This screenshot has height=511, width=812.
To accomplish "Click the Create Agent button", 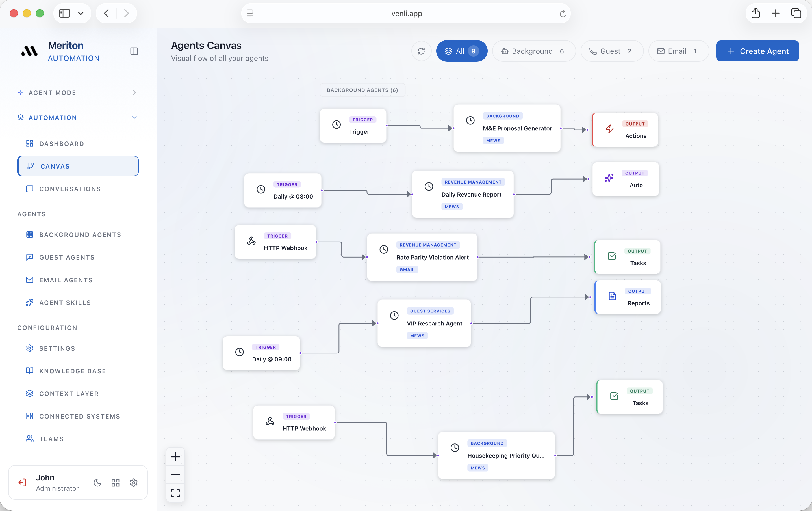I will [x=757, y=51].
